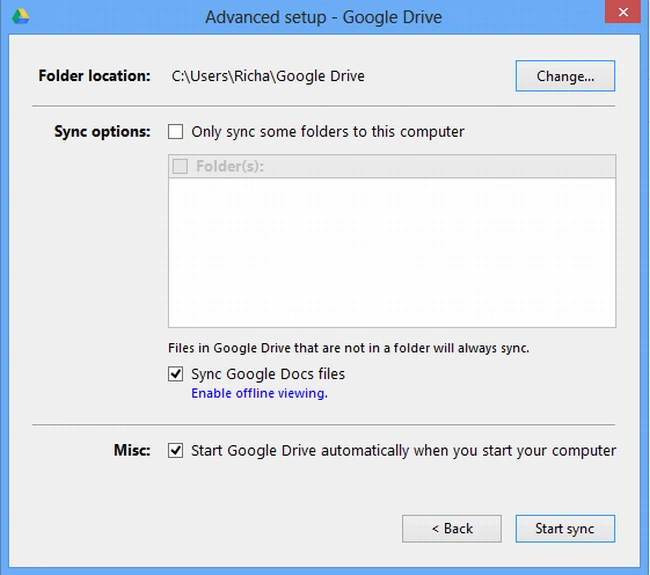
Task: Go back with the < Back button
Action: pos(451,529)
